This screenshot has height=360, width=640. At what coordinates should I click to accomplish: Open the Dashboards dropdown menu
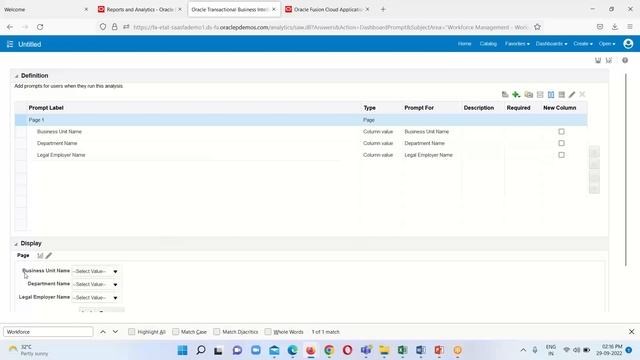551,44
